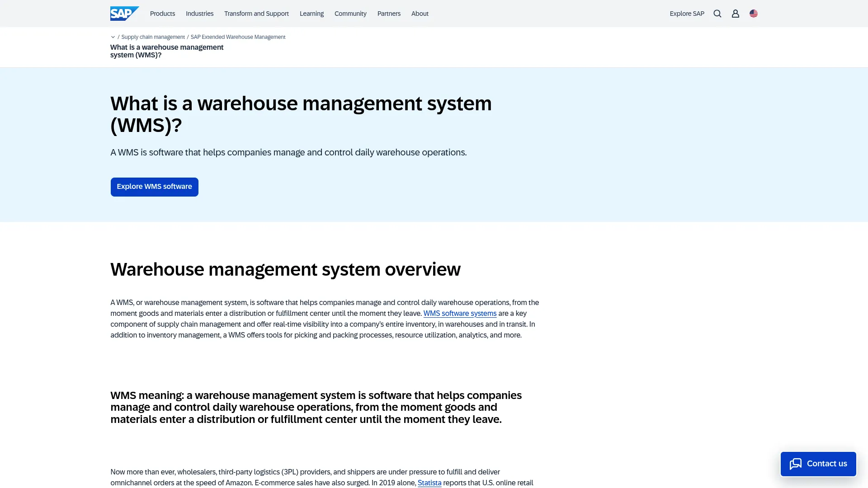Click the Explore WMS software button
The width and height of the screenshot is (868, 488).
tap(154, 187)
